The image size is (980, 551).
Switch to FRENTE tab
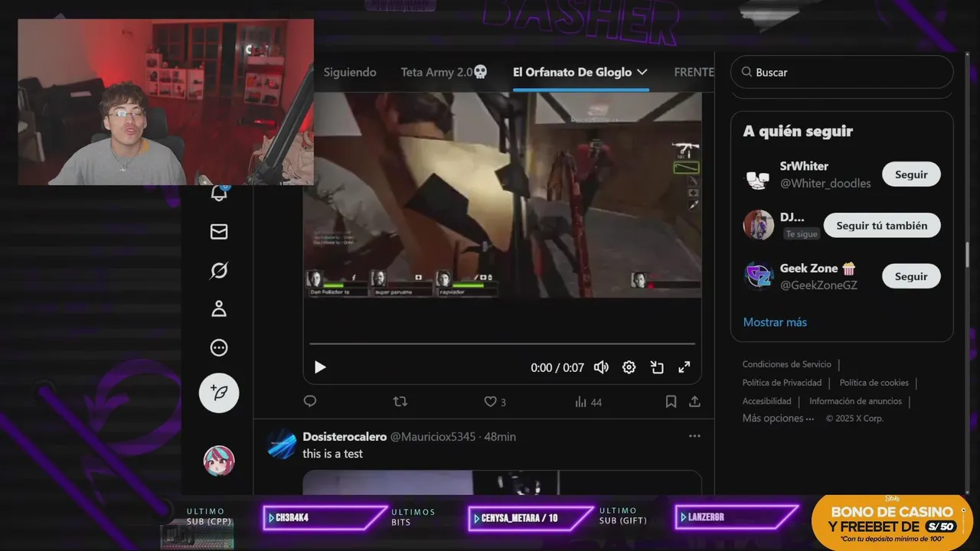point(694,72)
